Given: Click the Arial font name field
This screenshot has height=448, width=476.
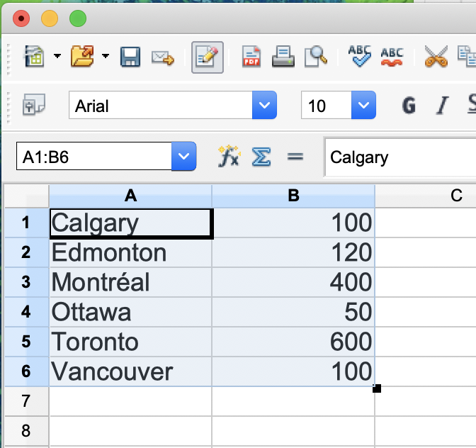Looking at the screenshot, I should [x=161, y=105].
